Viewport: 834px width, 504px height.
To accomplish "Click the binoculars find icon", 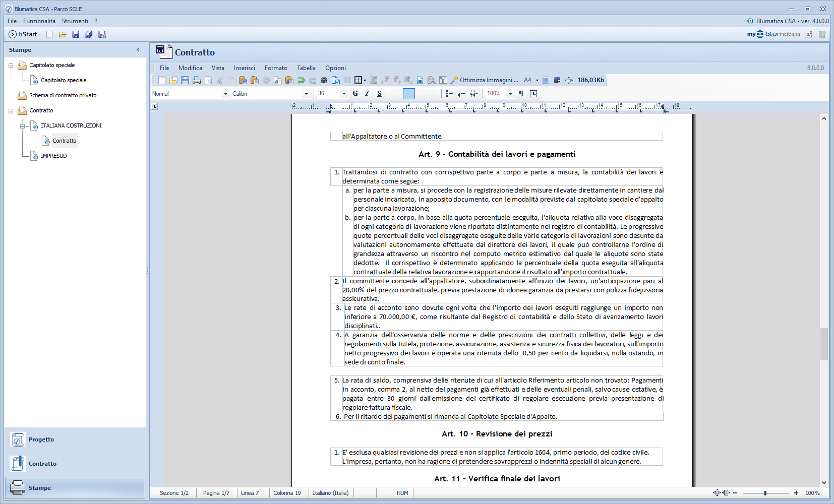I will [324, 80].
